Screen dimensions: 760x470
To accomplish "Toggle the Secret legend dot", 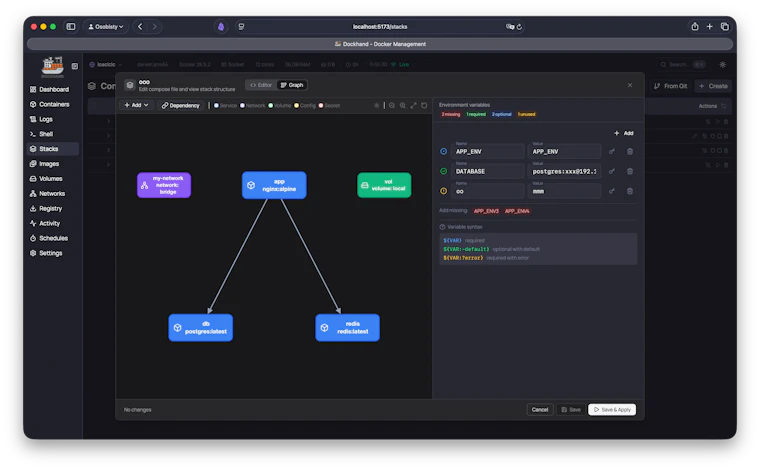I will pos(320,106).
